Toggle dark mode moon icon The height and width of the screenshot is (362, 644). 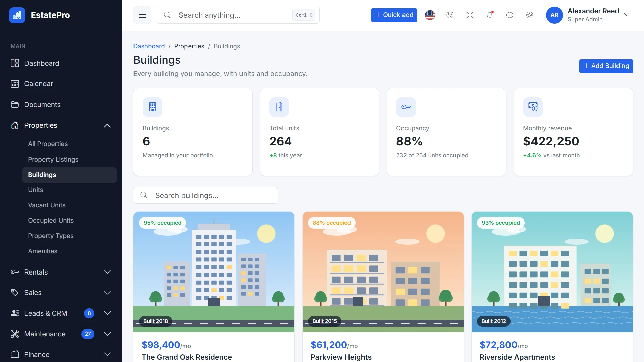(450, 15)
